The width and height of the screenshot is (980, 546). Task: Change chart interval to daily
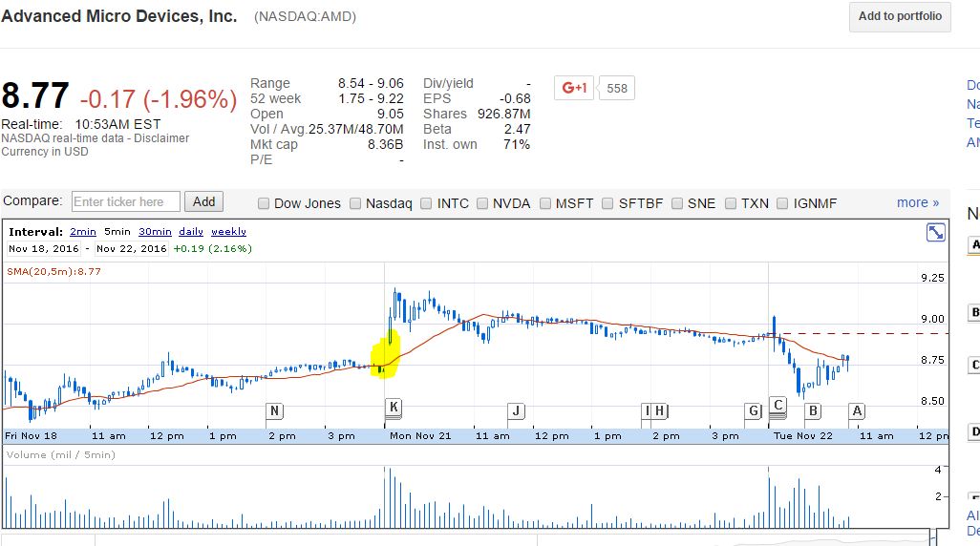[191, 232]
